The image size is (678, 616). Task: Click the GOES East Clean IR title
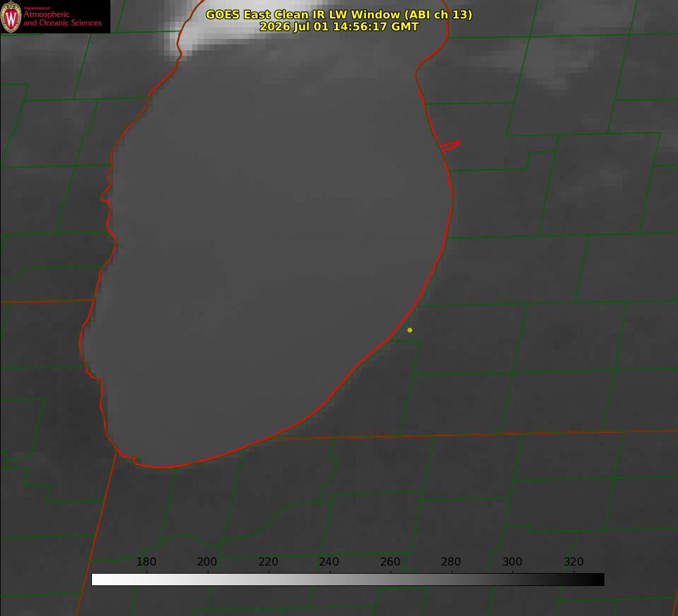point(339,14)
